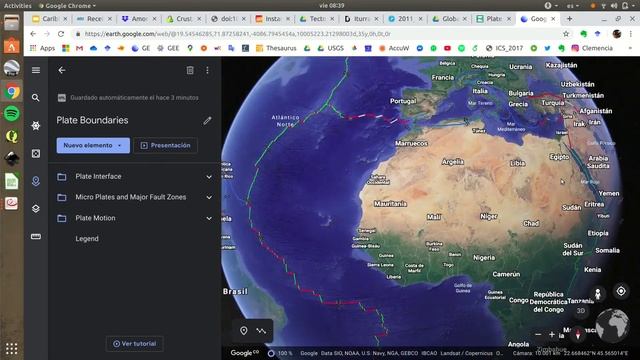640x360 pixels.
Task: Open Voyager ship-wheel icon in sidebar
Action: click(36, 126)
